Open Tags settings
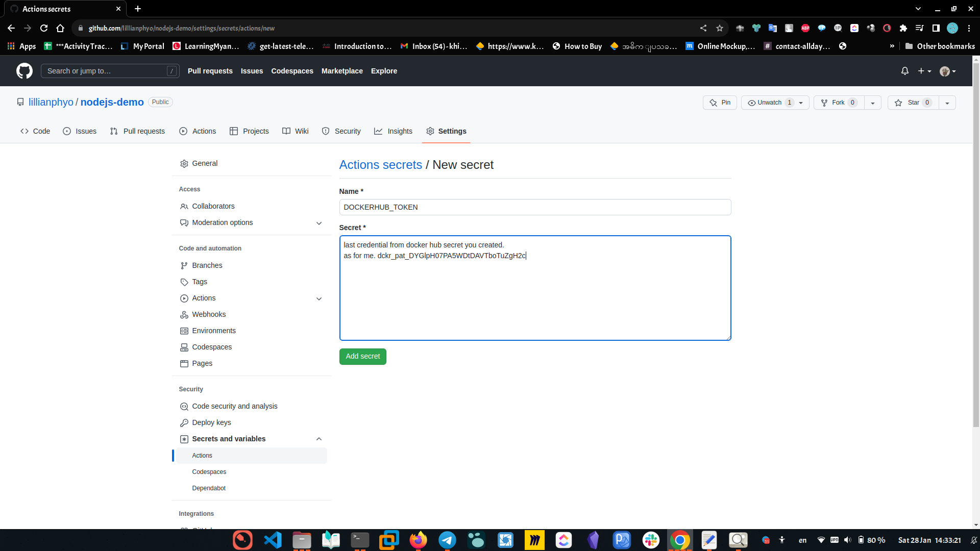Screen dimensions: 980x551 [x=252, y=282]
